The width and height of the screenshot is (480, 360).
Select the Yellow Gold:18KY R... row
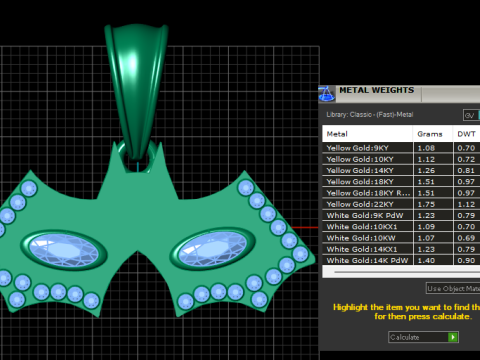click(x=401, y=193)
